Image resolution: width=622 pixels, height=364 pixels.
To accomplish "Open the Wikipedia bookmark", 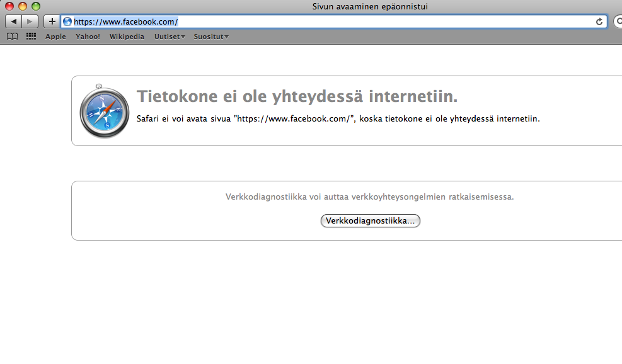I will pyautogui.click(x=127, y=37).
